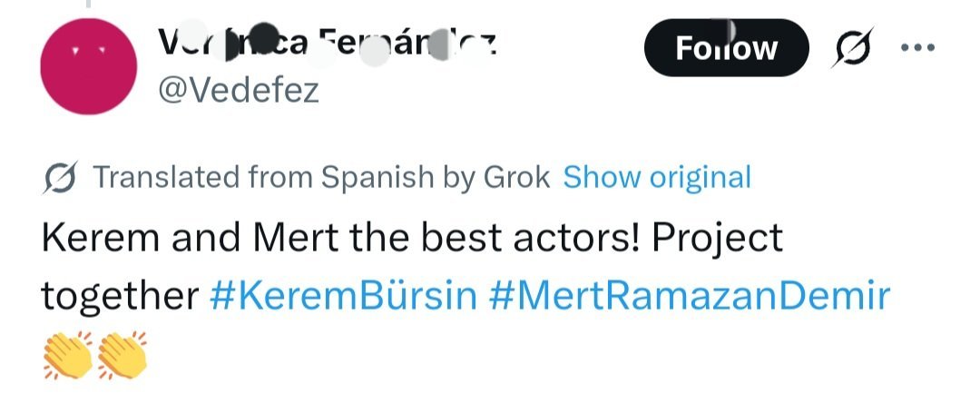The width and height of the screenshot is (980, 413).
Task: Click the word 'Grok' in translation note
Action: (516, 177)
